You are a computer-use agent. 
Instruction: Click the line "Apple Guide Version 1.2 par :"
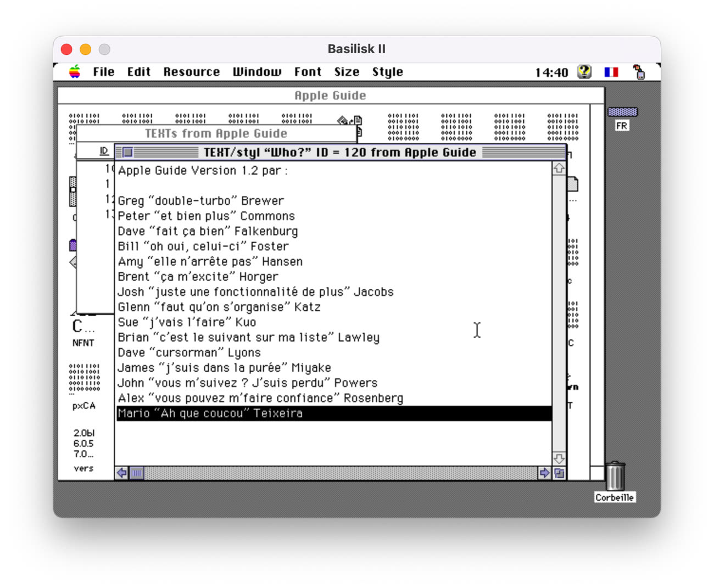pos(203,171)
